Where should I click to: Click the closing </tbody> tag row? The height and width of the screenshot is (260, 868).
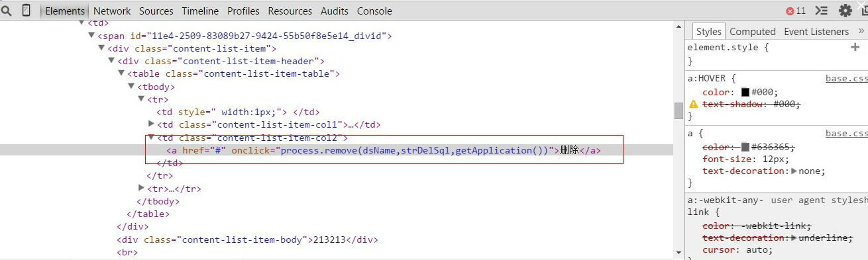click(x=158, y=201)
